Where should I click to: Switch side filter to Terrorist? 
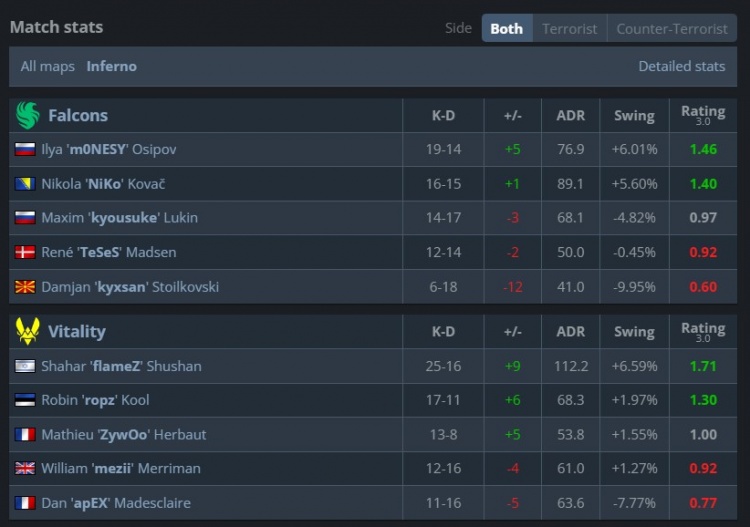pos(570,29)
